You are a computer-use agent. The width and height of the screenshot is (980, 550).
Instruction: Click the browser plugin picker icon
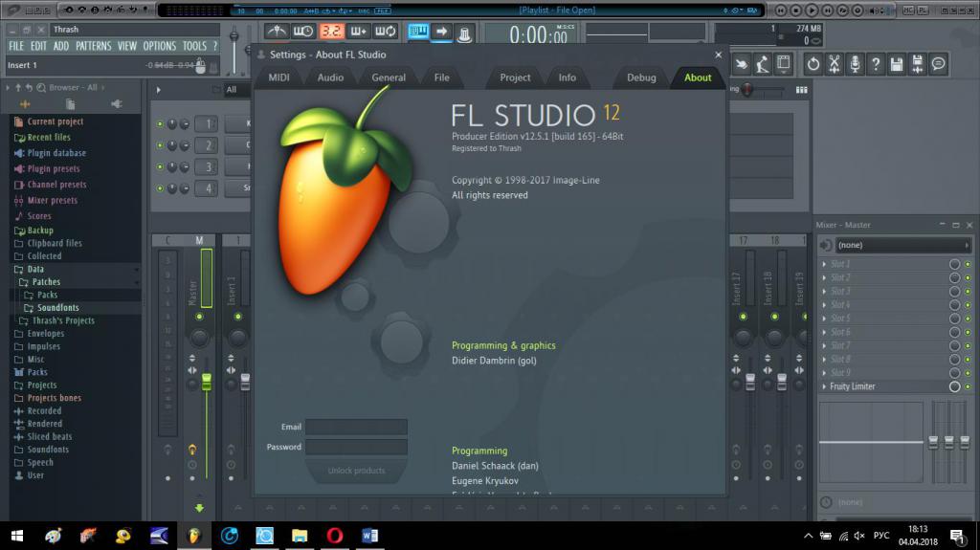[116, 103]
